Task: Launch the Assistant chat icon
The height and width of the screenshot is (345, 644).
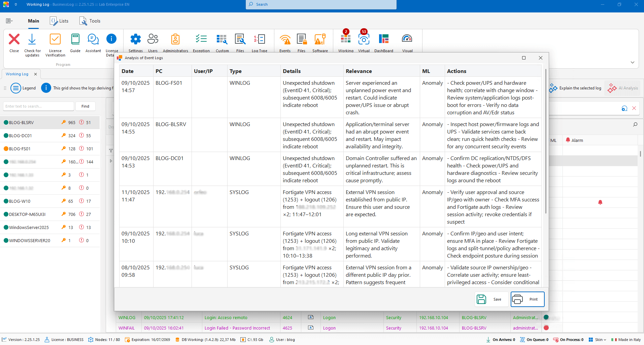Action: (93, 40)
